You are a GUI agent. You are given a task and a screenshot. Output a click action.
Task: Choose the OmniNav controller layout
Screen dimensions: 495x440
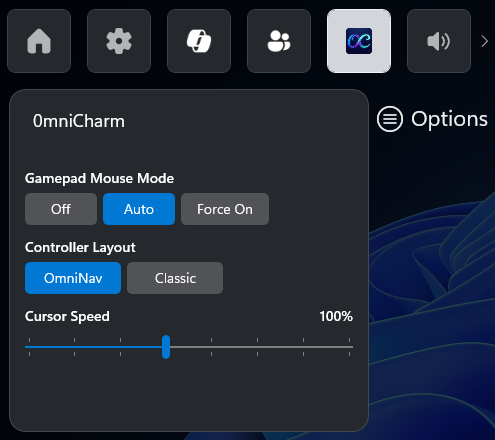[73, 278]
